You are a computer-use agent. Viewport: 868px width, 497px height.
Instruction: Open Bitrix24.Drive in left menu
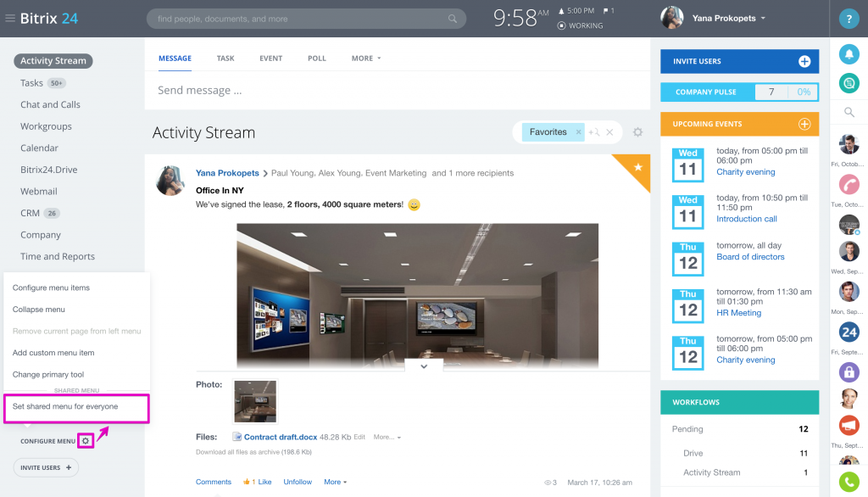tap(48, 170)
